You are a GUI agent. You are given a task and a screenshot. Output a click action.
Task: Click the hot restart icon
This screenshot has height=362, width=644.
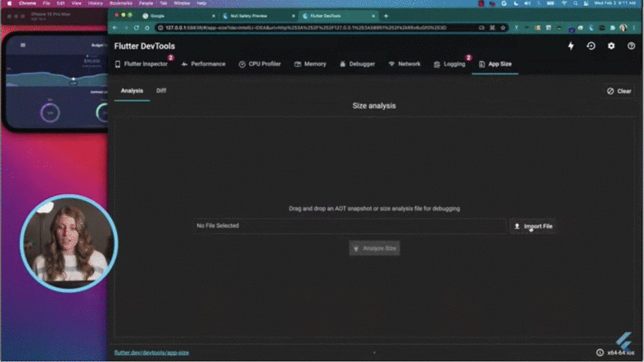(x=591, y=46)
